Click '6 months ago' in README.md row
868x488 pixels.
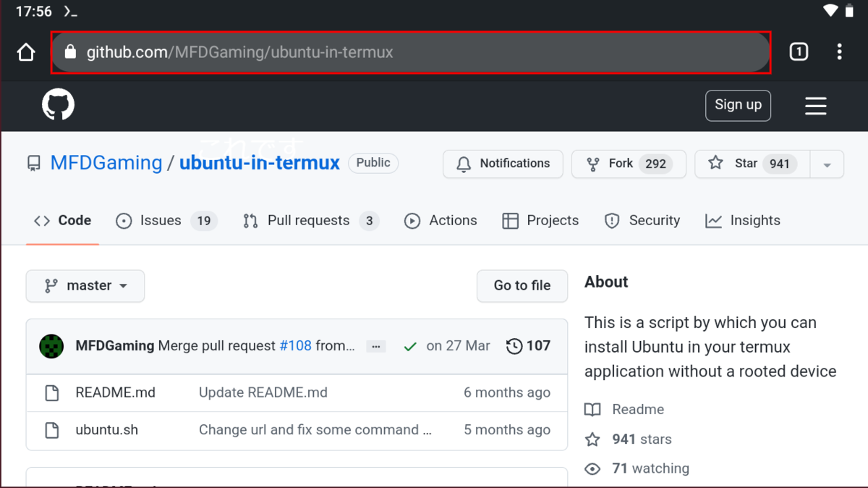pyautogui.click(x=507, y=393)
